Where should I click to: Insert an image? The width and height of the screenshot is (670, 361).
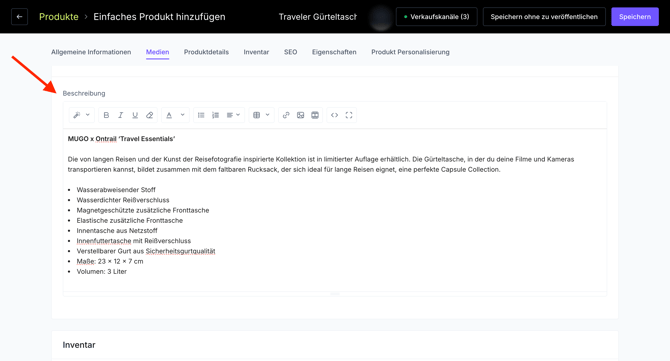pyautogui.click(x=300, y=115)
